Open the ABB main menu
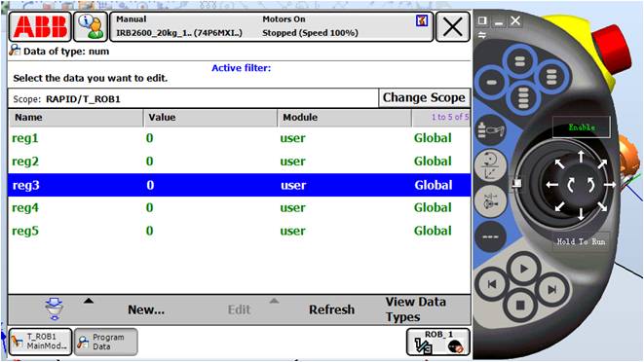 [x=40, y=26]
